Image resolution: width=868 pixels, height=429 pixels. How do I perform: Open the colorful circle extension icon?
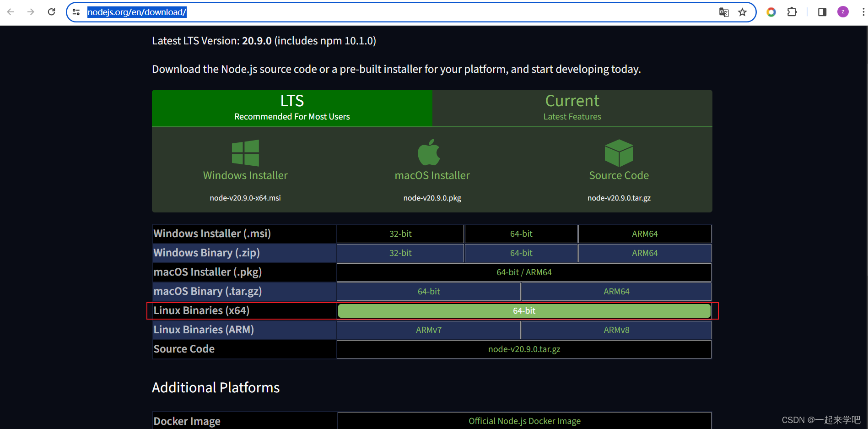click(x=771, y=12)
